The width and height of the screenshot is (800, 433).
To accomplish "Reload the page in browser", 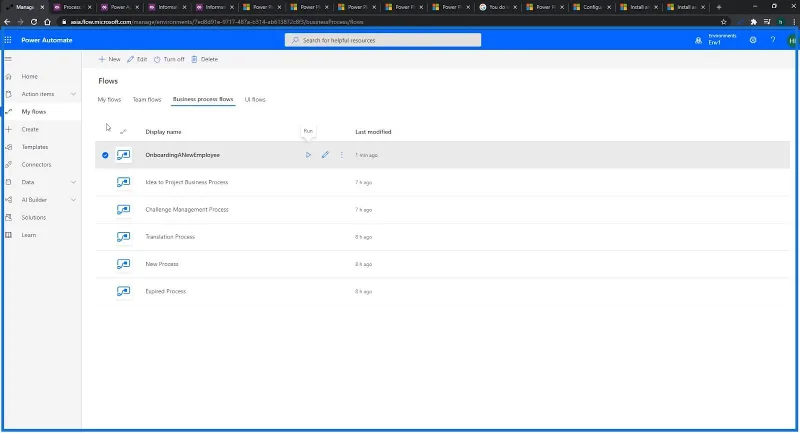I will (34, 22).
